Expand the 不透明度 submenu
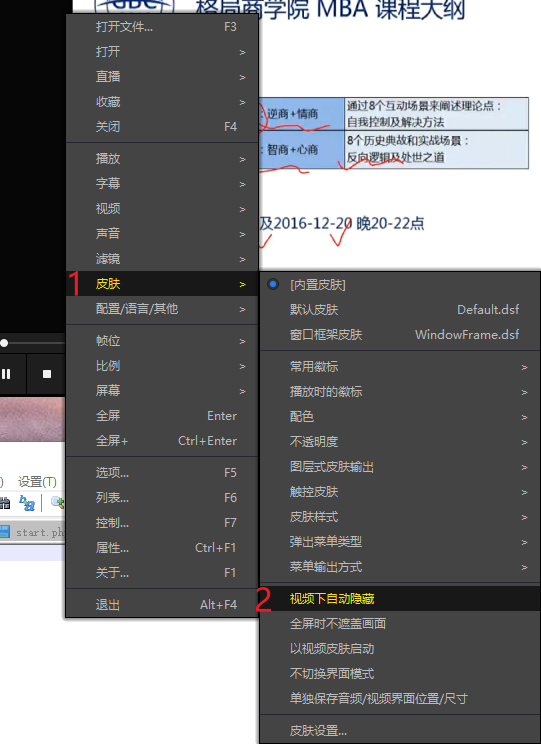 coord(400,442)
